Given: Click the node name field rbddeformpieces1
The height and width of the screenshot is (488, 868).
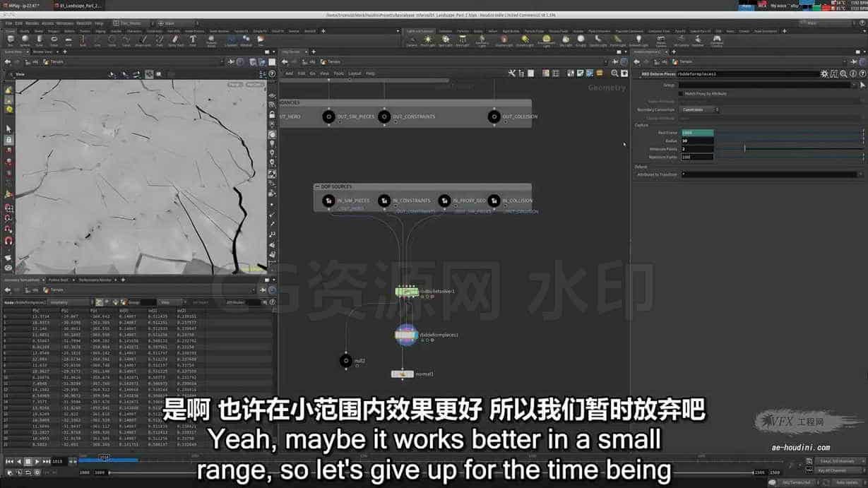Looking at the screenshot, I should [747, 73].
